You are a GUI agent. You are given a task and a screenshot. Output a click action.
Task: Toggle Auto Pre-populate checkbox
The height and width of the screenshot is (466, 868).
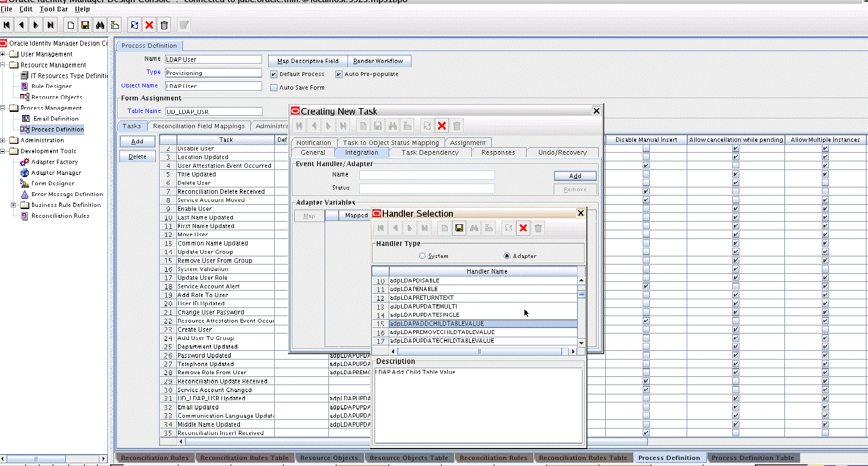339,74
